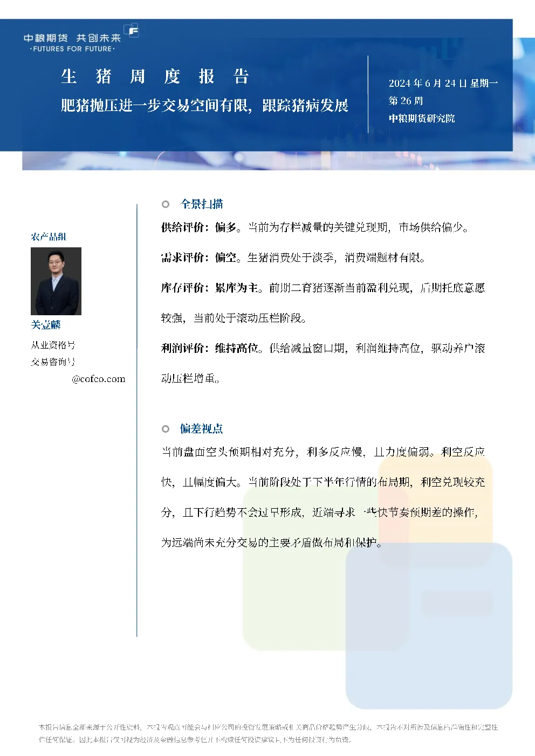
Task: Click the 交易咨询号 label
Action: (53, 362)
